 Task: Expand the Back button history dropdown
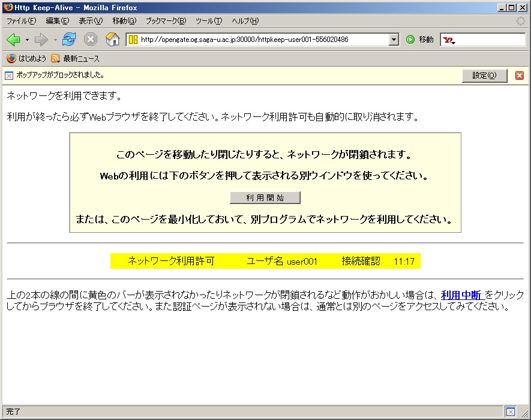(x=27, y=40)
